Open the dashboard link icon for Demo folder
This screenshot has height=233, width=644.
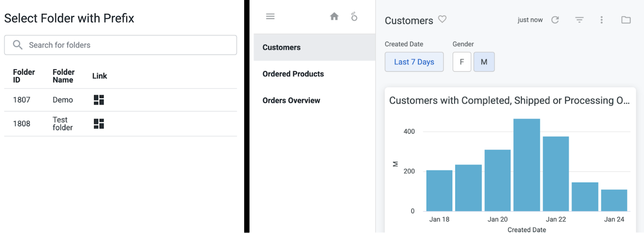click(x=99, y=100)
